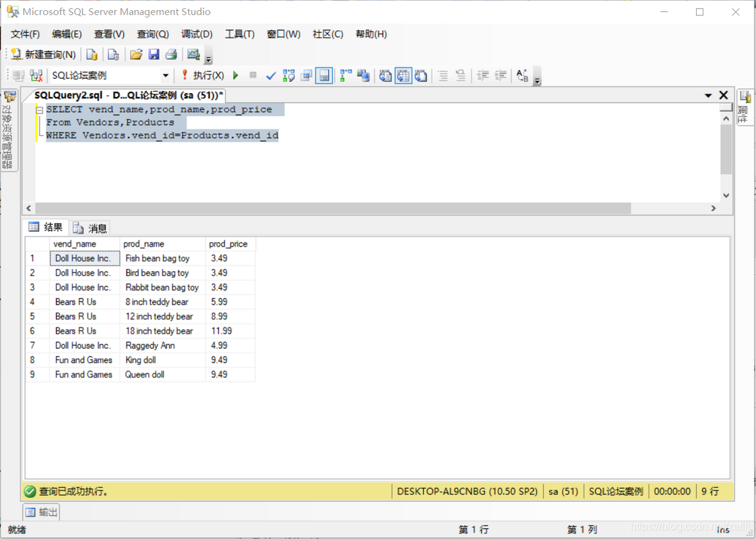
Task: Select the SQLQuery2.sql document tab
Action: pyautogui.click(x=129, y=95)
